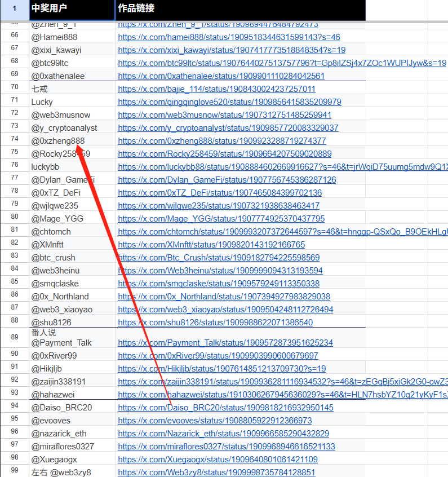Select the 中奖用户 header cell

coord(72,10)
